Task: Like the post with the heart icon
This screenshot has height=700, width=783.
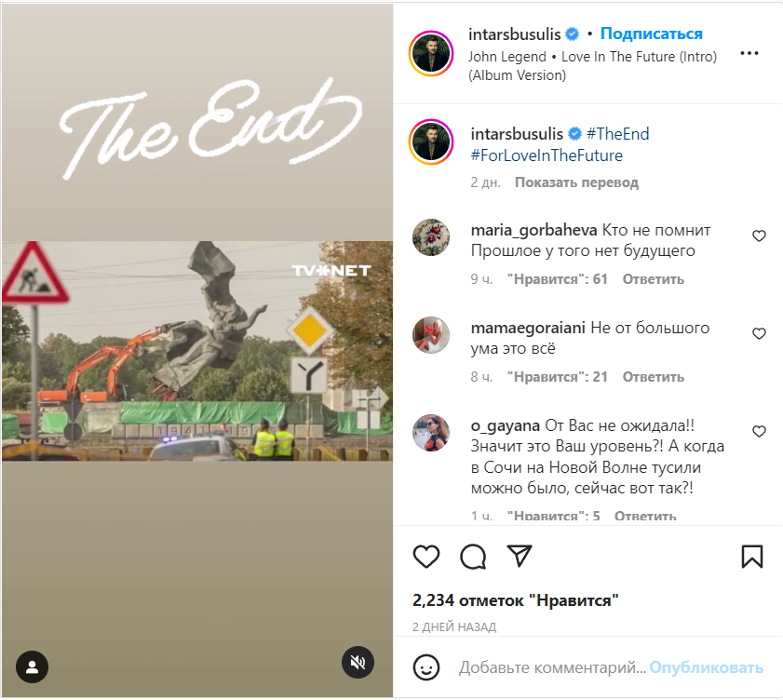Action: [426, 557]
